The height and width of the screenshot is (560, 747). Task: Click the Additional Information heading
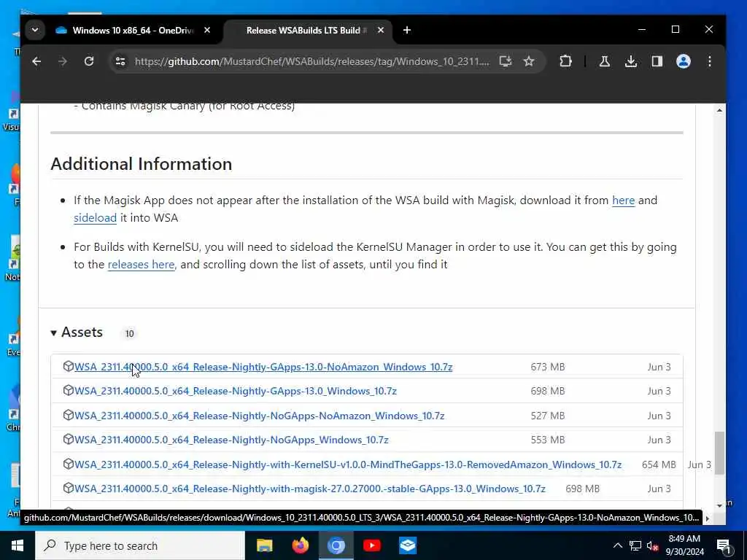(x=142, y=164)
